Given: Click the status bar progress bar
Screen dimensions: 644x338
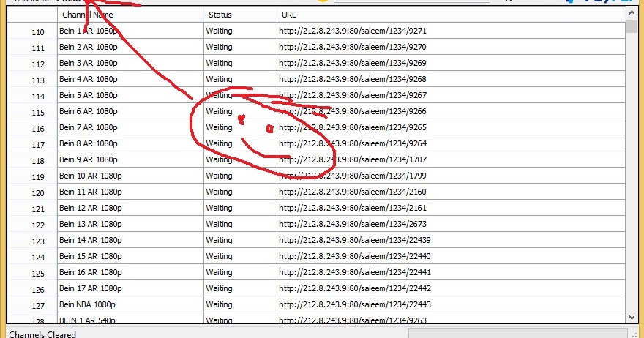Looking at the screenshot, I should pyautogui.click(x=517, y=333).
